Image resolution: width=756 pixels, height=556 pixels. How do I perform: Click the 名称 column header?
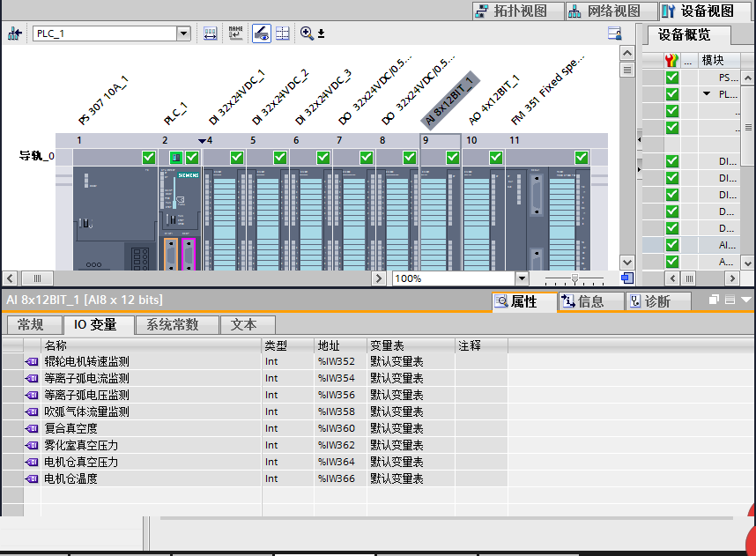point(152,345)
